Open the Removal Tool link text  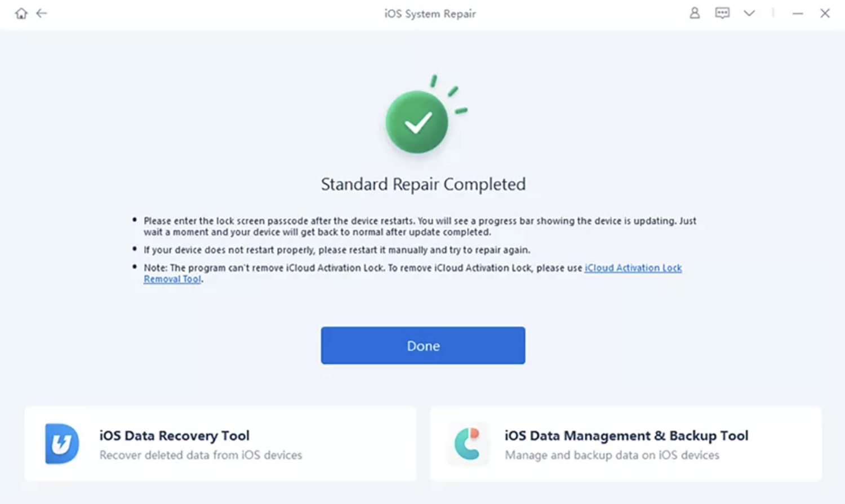point(172,279)
